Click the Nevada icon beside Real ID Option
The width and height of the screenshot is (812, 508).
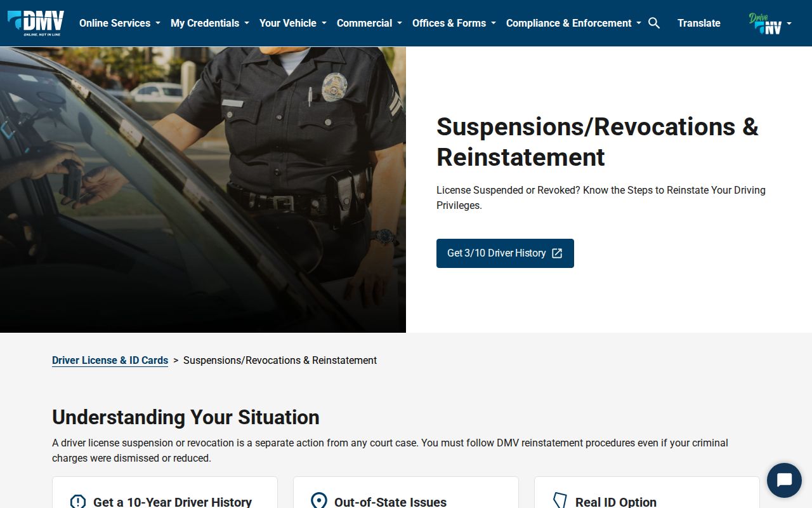tap(560, 501)
